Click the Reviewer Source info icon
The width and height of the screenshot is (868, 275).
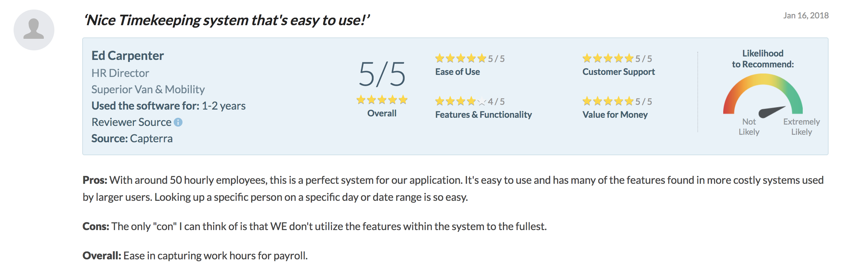click(178, 122)
